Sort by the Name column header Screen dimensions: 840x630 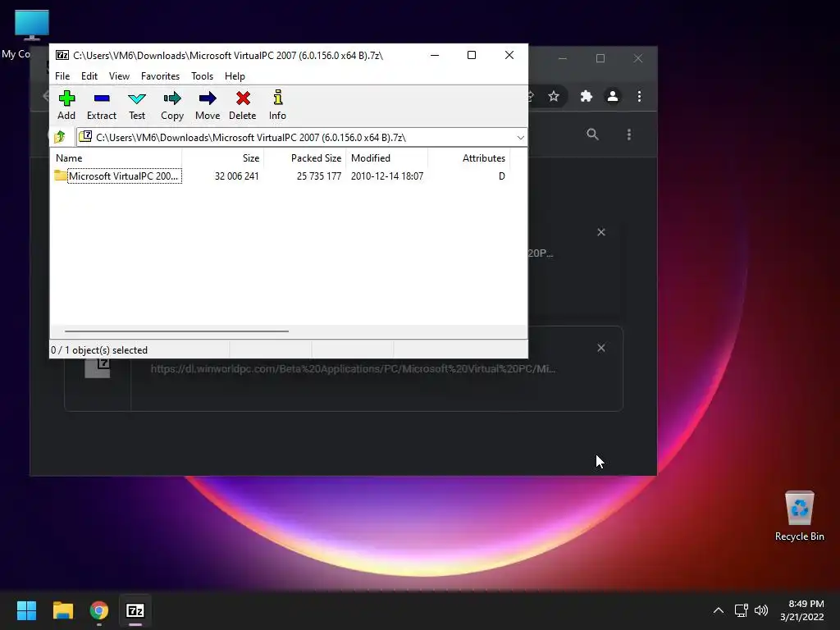[x=116, y=158]
